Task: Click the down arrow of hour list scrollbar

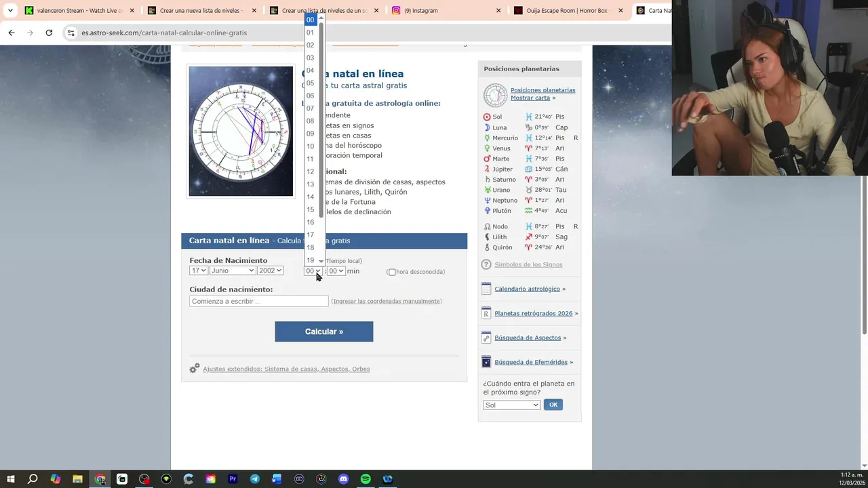Action: 321,261
